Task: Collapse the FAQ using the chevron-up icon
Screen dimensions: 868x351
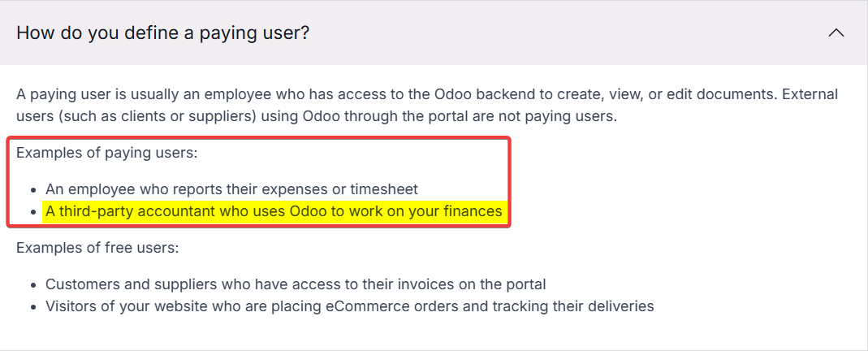Action: (x=836, y=33)
